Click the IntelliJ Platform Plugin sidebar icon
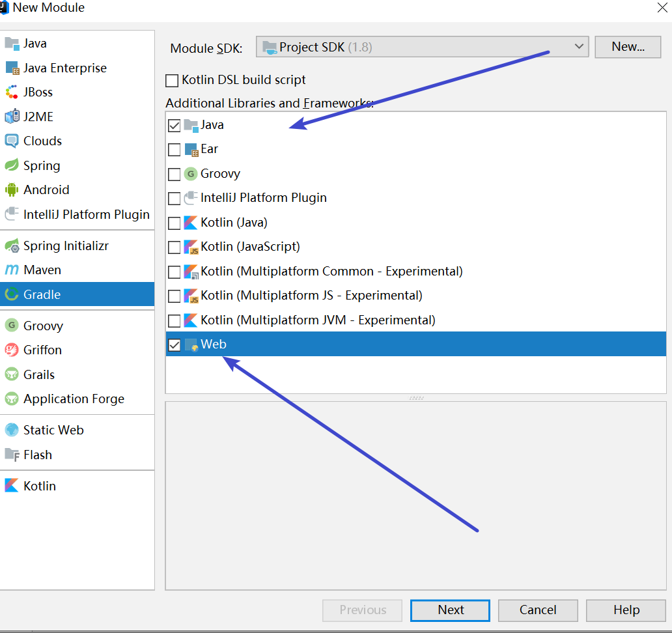Screen dimensions: 672x633 click(12, 214)
